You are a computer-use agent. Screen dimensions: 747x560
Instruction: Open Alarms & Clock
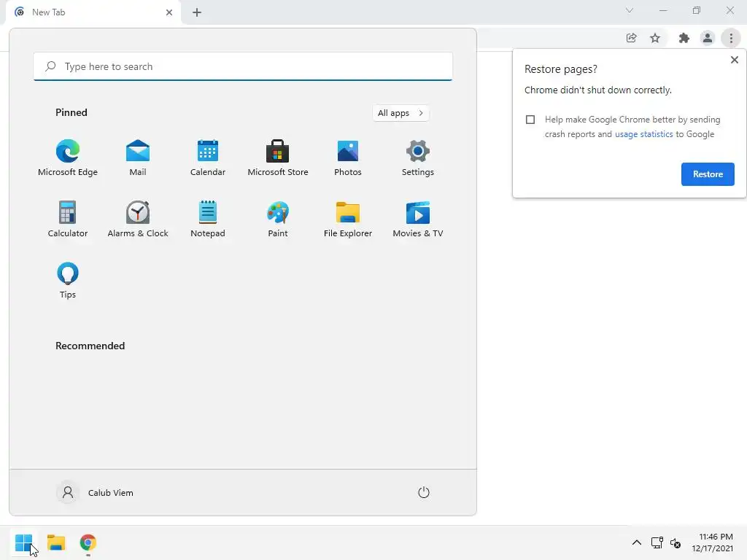click(138, 219)
